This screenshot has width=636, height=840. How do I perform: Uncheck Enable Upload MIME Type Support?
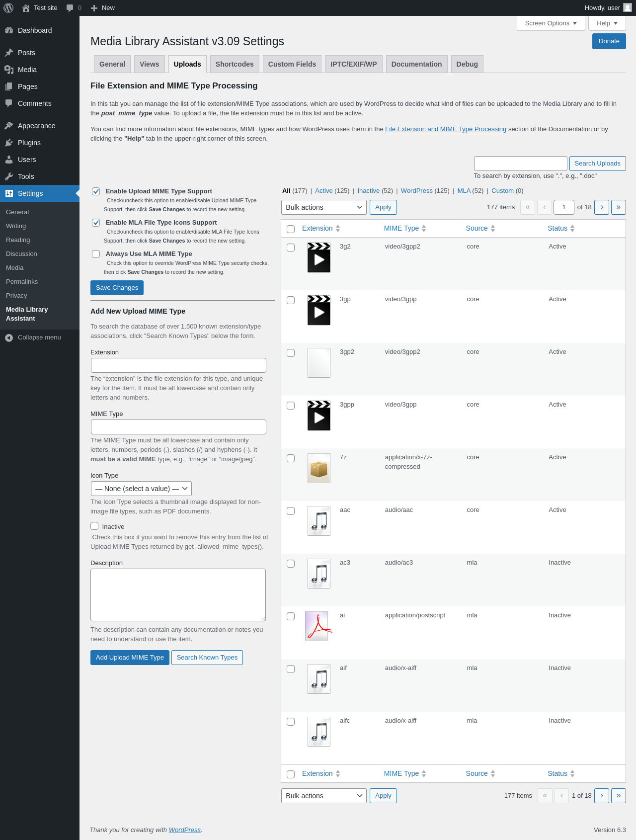pos(96,191)
